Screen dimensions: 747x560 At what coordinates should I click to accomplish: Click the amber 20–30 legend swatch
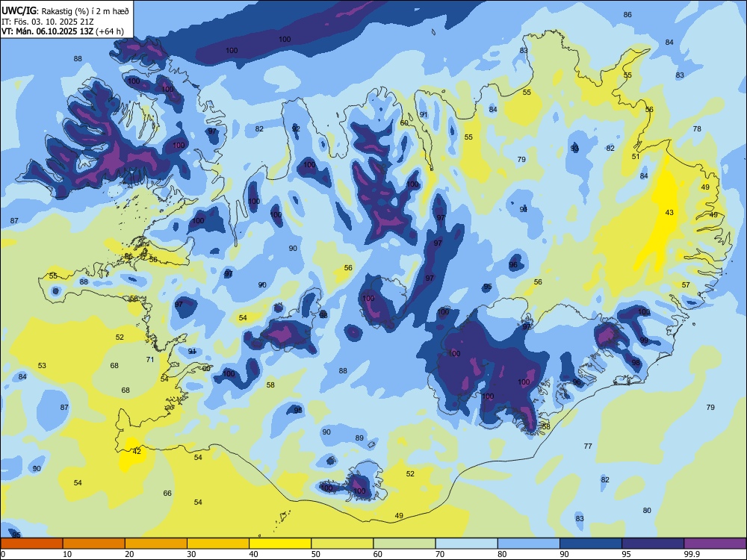156,544
